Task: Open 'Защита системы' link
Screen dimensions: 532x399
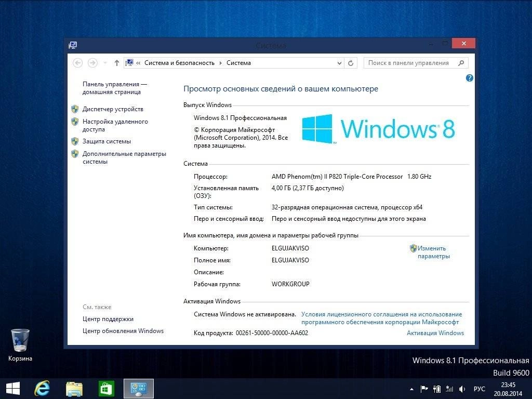Action: click(107, 141)
